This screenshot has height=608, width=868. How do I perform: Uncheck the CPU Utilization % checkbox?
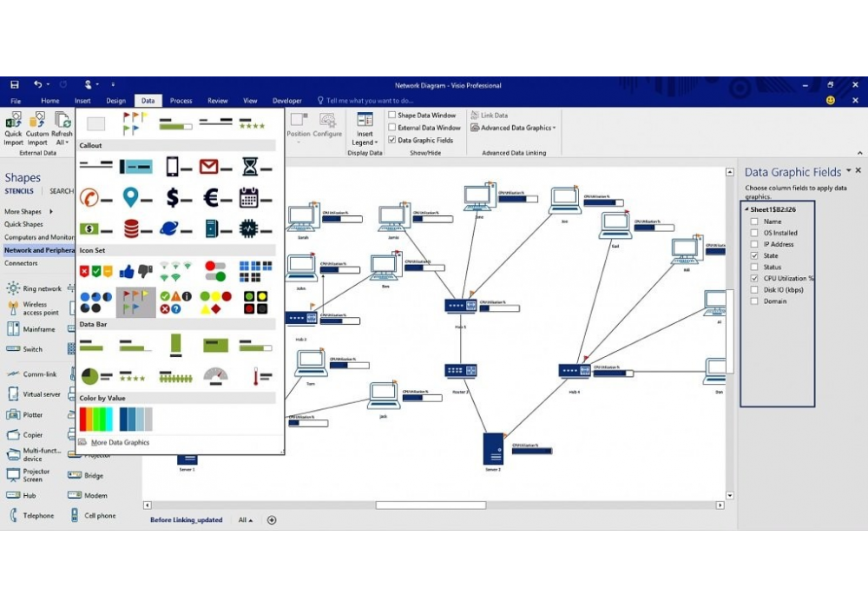pos(754,278)
